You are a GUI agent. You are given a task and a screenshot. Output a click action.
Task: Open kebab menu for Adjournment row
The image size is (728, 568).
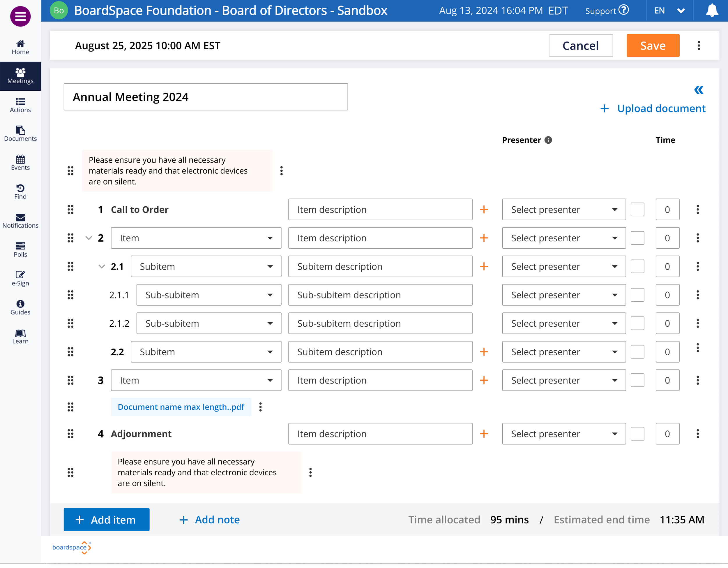click(698, 434)
